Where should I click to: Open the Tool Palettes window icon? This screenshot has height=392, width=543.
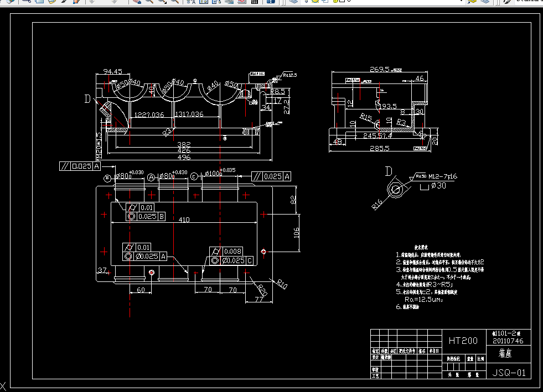216,1
